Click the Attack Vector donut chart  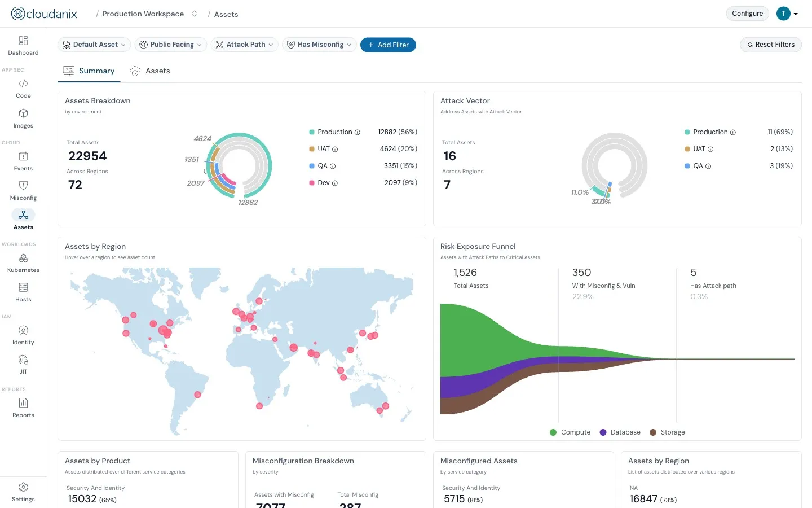click(615, 165)
